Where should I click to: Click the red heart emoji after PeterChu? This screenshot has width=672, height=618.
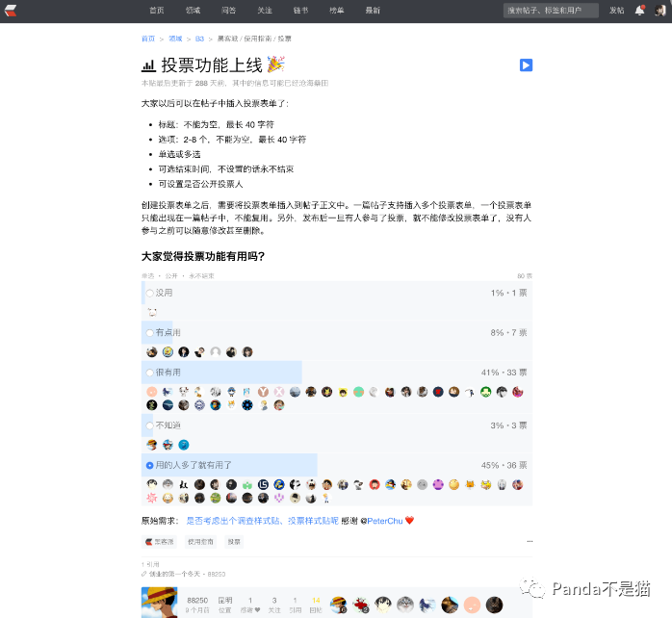(410, 521)
